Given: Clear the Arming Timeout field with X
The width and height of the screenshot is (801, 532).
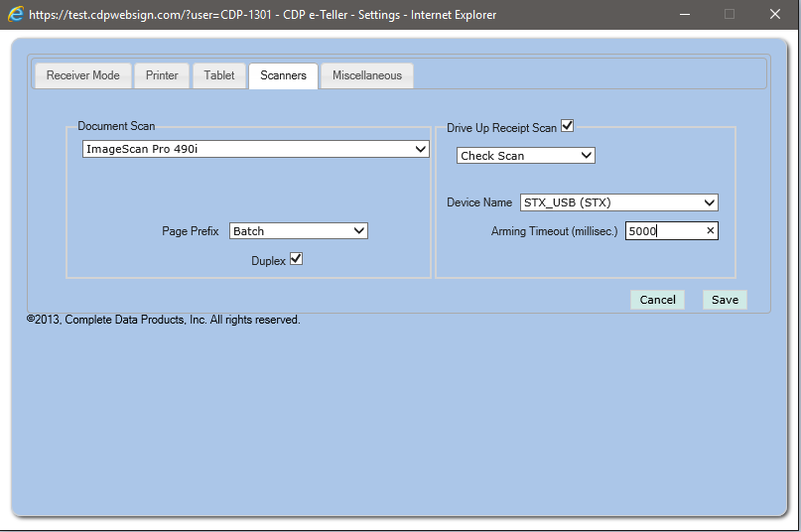Looking at the screenshot, I should [710, 231].
